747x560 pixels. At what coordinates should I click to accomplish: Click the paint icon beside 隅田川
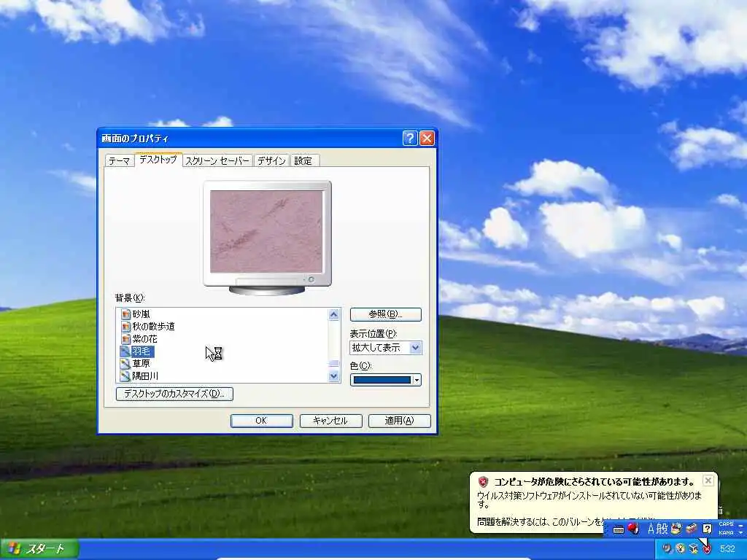tap(125, 376)
